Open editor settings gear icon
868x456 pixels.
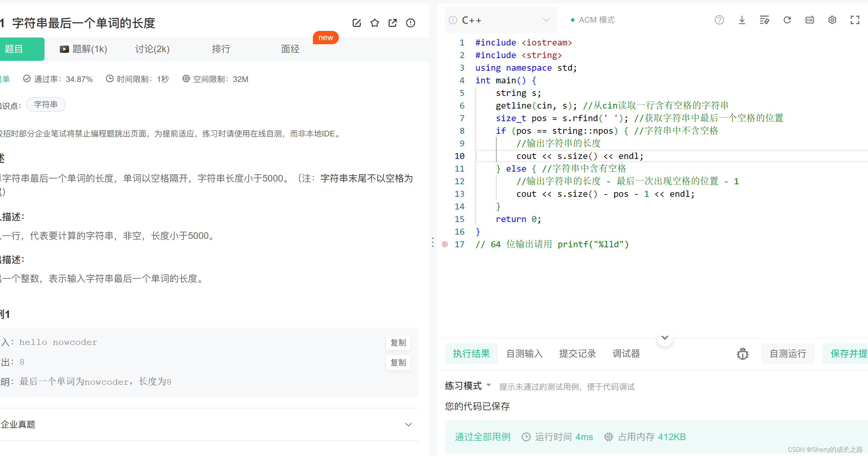coord(832,20)
